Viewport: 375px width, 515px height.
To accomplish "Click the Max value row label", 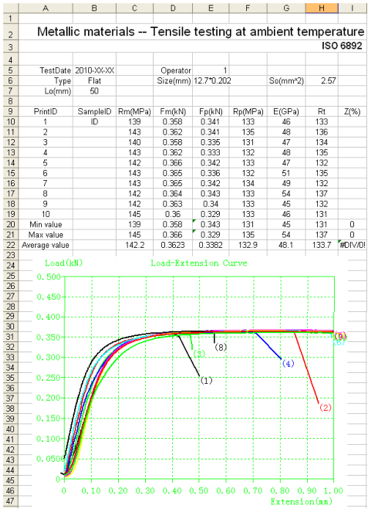I will pyautogui.click(x=46, y=235).
